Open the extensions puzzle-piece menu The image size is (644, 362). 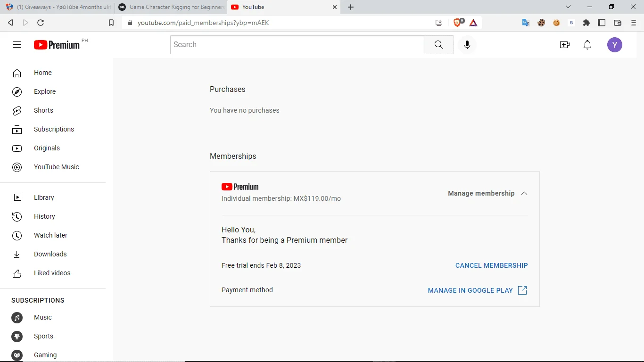click(586, 23)
